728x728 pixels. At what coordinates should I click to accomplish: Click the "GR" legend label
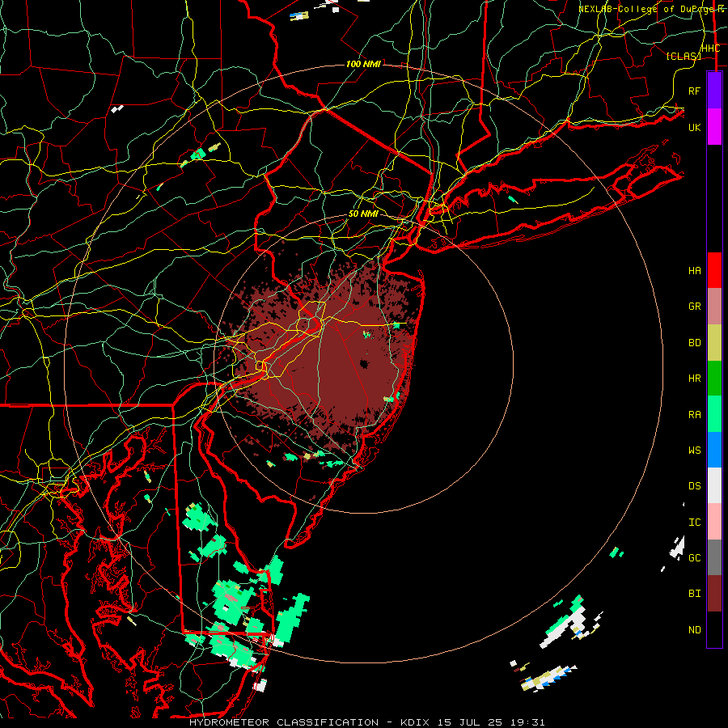point(694,307)
